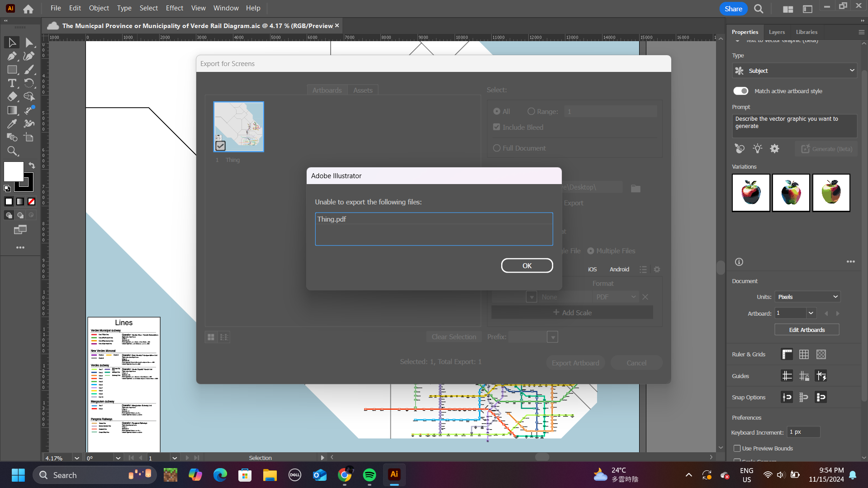Open the artboard navigation dropdown in status bar
Screen dimensions: 868x488
175,458
